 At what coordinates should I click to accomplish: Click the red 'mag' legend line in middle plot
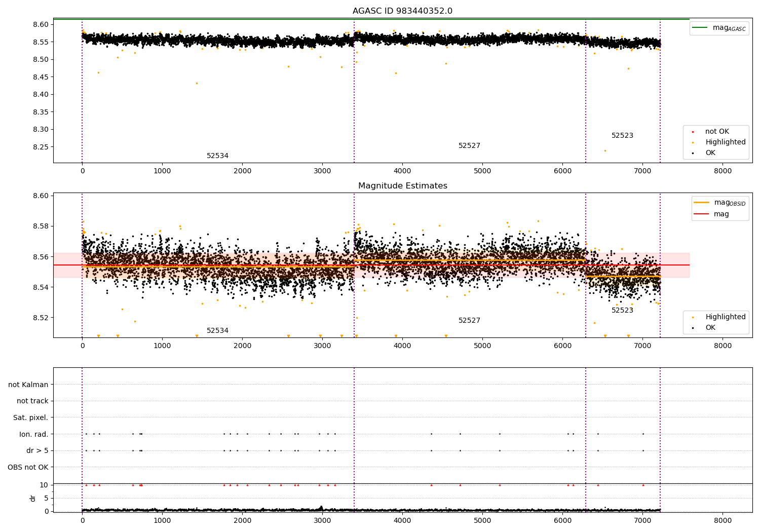click(702, 214)
